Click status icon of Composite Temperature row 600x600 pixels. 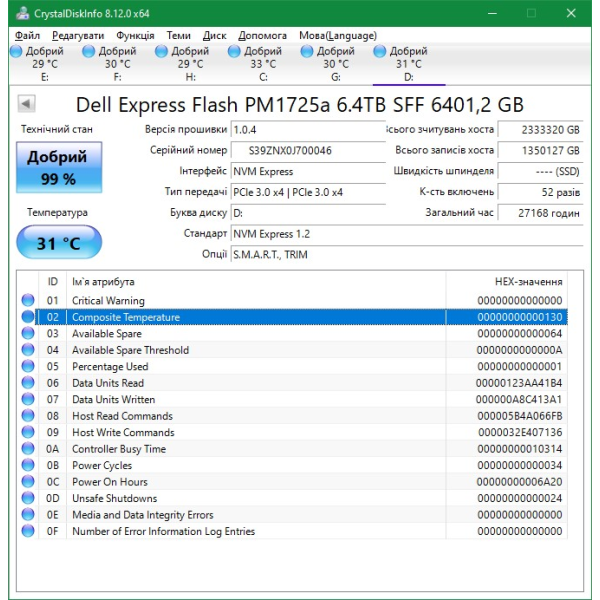(28, 316)
